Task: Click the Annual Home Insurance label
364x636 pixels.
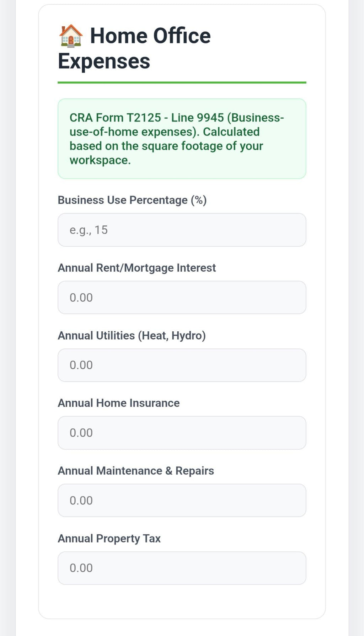Action: (118, 403)
